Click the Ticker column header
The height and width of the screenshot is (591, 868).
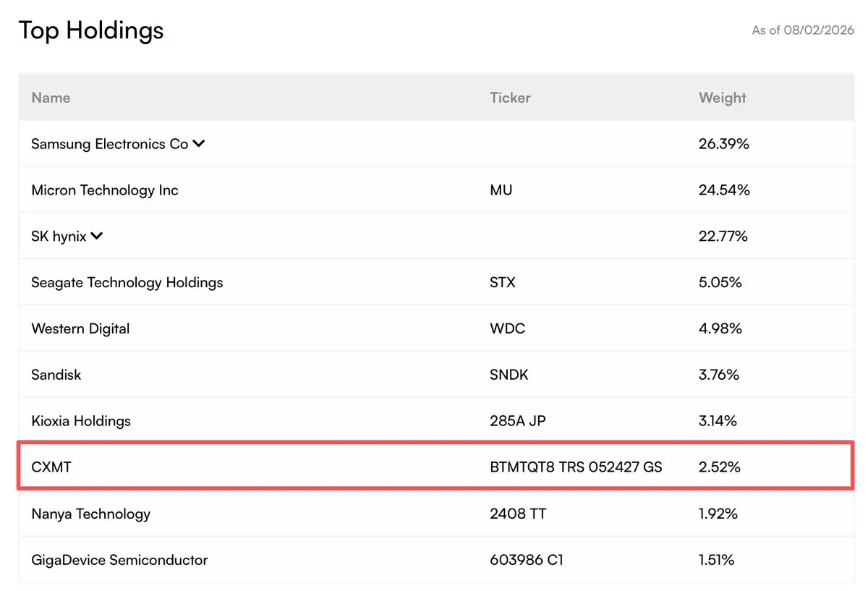(510, 98)
